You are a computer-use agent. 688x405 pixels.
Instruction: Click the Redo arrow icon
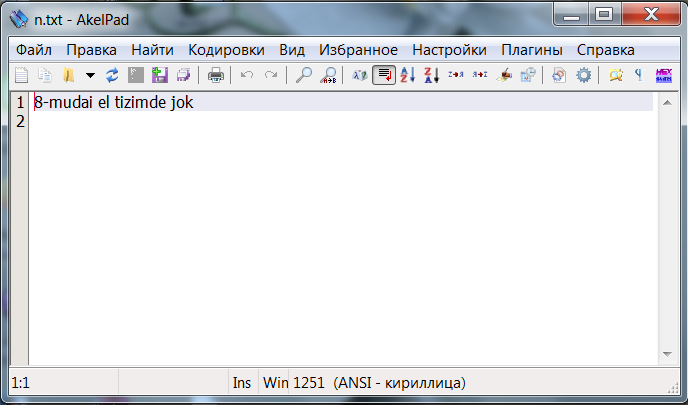click(271, 75)
